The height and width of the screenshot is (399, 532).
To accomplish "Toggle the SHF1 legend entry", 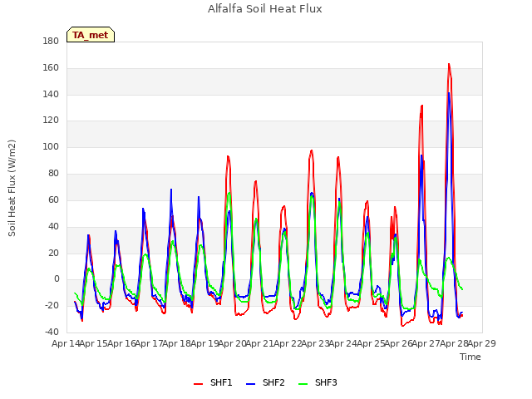I will coord(213,382).
